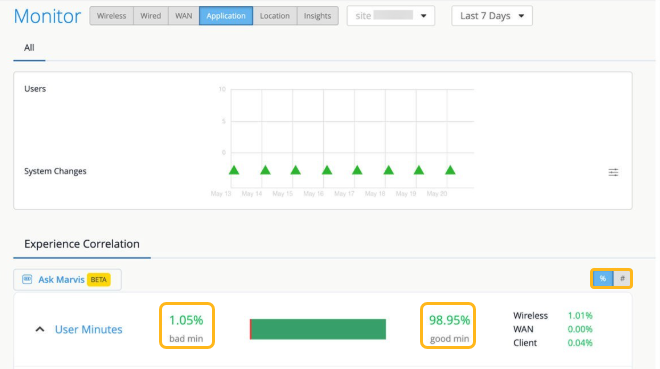This screenshot has width=660, height=369.
Task: Click the May 18 system change triangle
Action: point(389,170)
